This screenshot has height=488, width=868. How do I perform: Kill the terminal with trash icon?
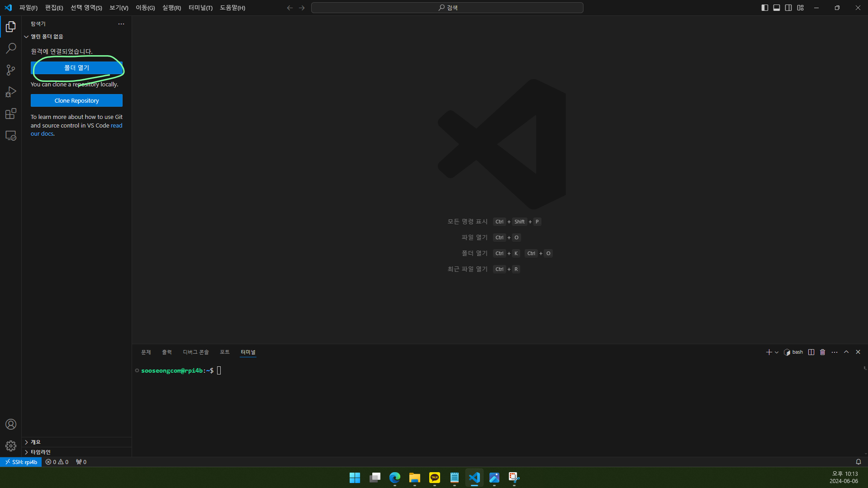pos(823,352)
